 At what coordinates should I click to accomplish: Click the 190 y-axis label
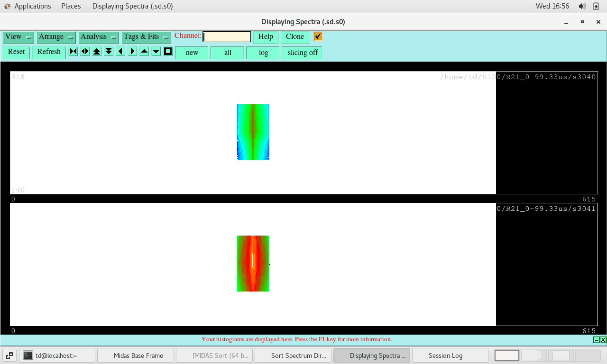pos(18,191)
